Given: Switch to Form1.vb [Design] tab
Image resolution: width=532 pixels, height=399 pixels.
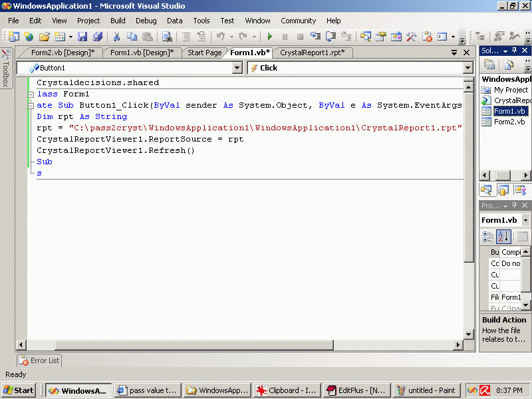Looking at the screenshot, I should click(142, 53).
